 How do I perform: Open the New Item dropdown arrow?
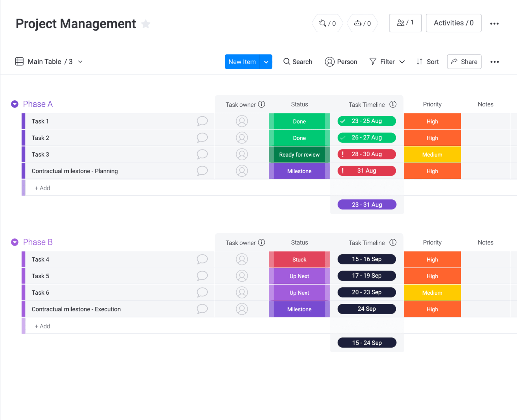pyautogui.click(x=266, y=62)
